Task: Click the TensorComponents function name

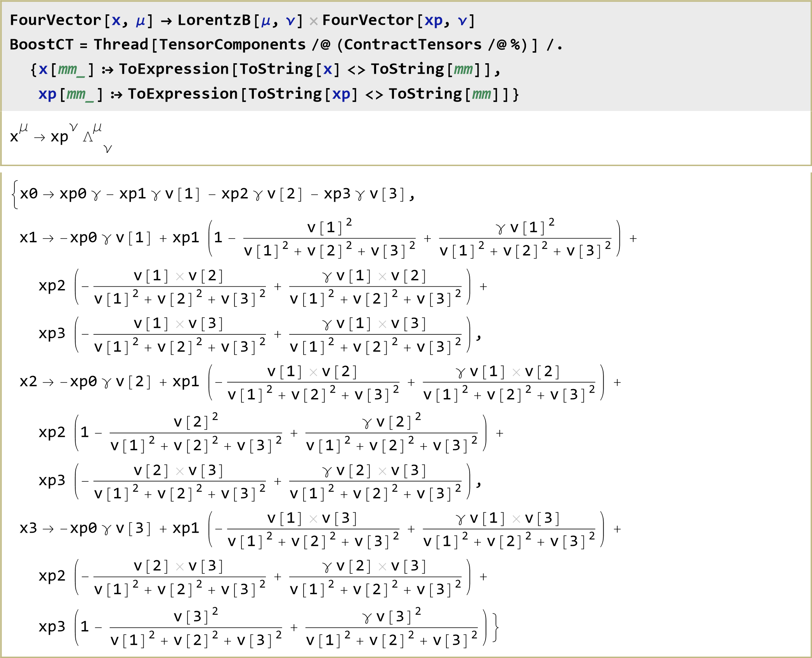Action: [x=232, y=45]
